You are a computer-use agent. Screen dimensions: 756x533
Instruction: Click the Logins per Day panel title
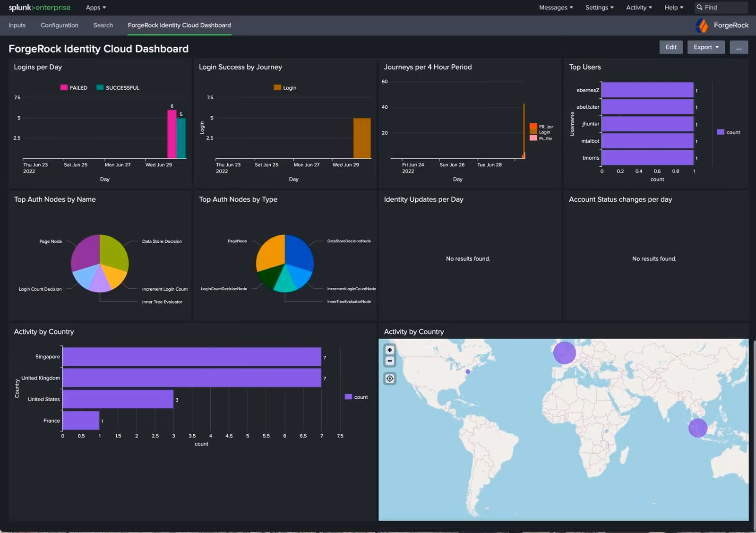pos(38,67)
